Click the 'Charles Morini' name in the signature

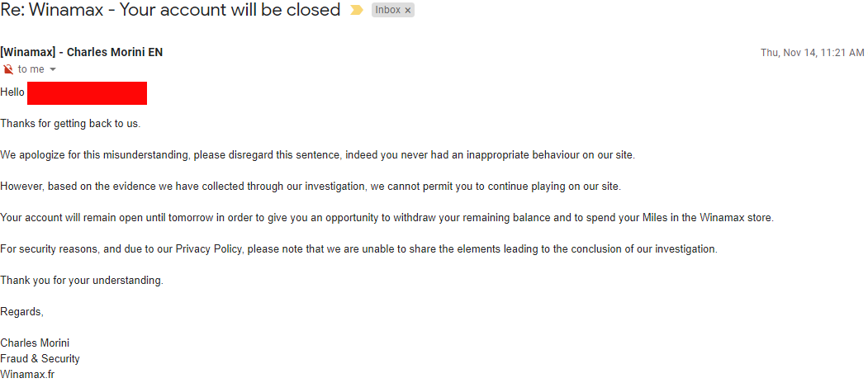[x=35, y=343]
